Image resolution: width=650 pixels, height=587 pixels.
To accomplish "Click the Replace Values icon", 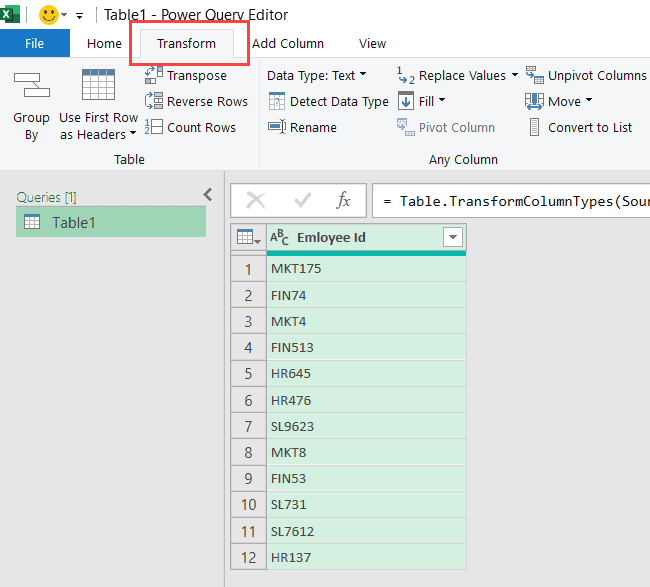I will pos(405,75).
